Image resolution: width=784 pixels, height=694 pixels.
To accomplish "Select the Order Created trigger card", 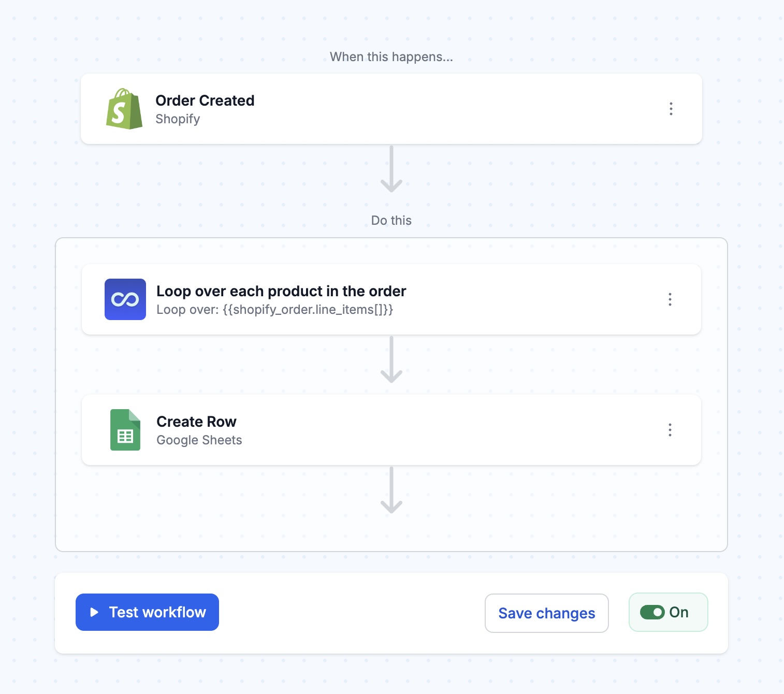I will click(x=391, y=109).
